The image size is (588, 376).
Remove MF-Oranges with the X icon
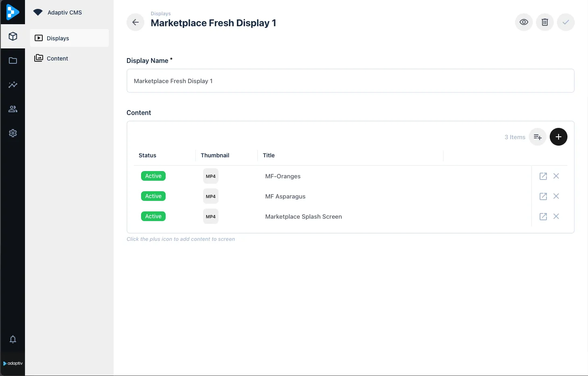point(556,176)
